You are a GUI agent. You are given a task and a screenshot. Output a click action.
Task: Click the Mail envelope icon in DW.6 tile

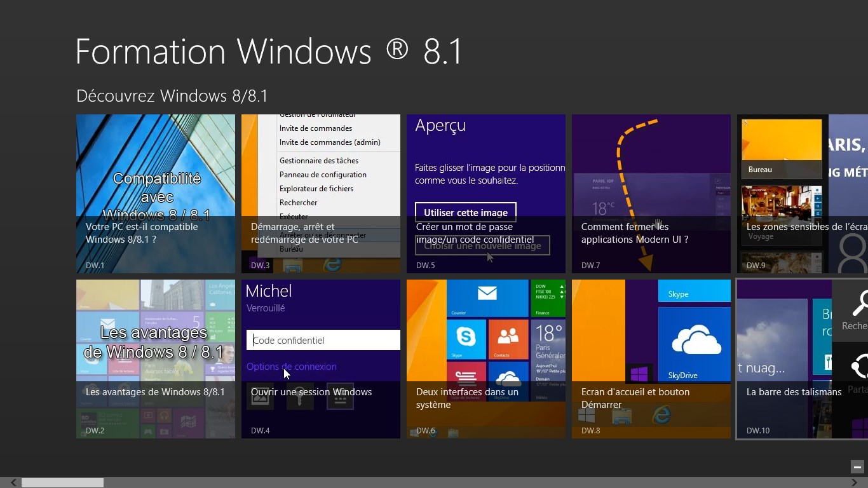pyautogui.click(x=487, y=294)
